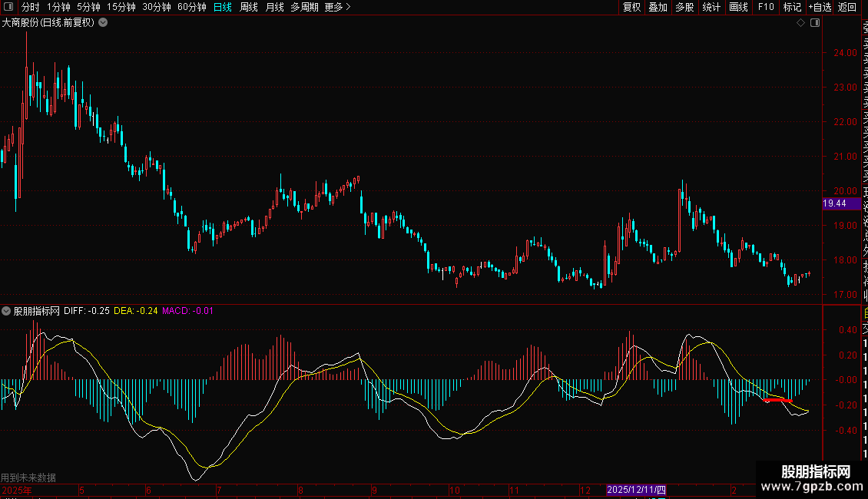Screen dimensions: 868x499
Task: Click the 标记 mark button
Action: point(792,7)
